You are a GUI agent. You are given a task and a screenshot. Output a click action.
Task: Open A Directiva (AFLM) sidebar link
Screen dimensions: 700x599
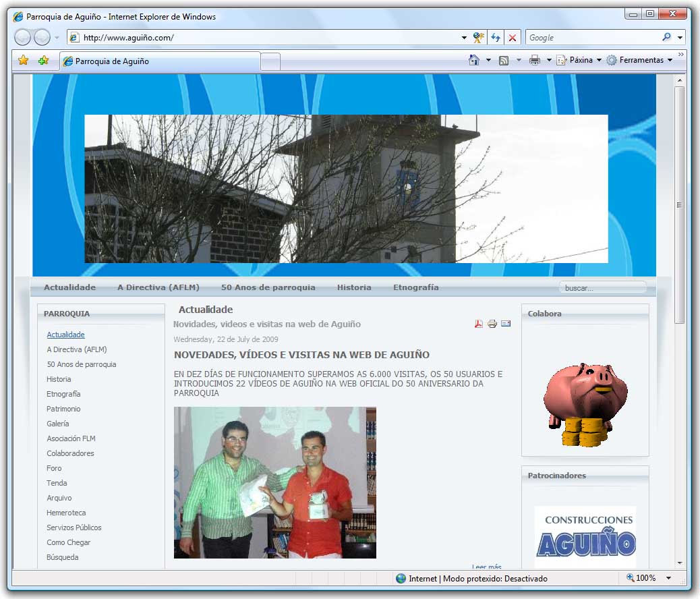[x=77, y=349]
